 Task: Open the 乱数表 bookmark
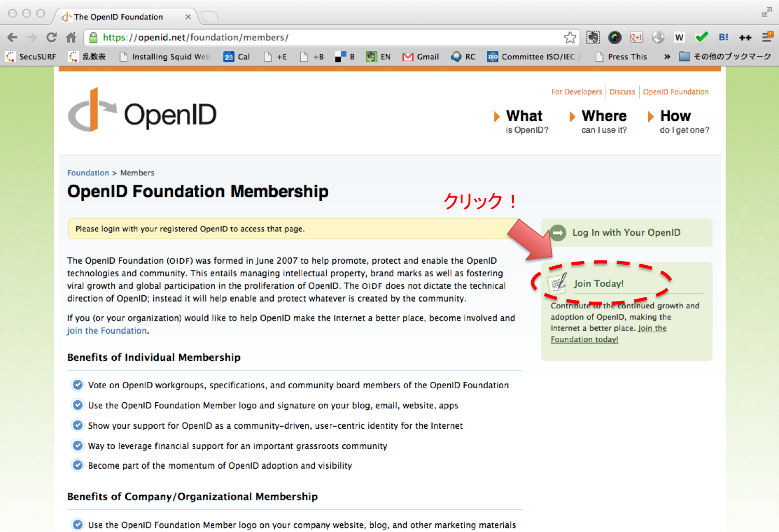pyautogui.click(x=87, y=57)
